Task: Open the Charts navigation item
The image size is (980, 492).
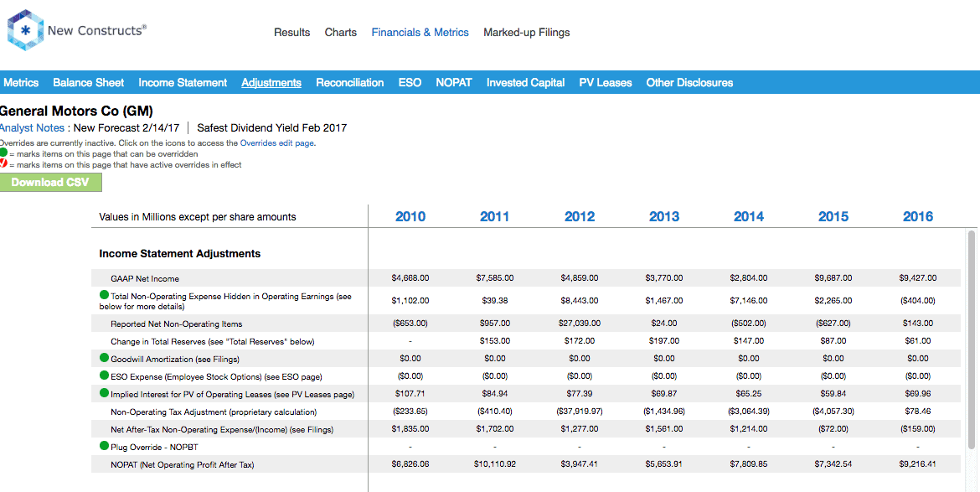Action: click(341, 33)
